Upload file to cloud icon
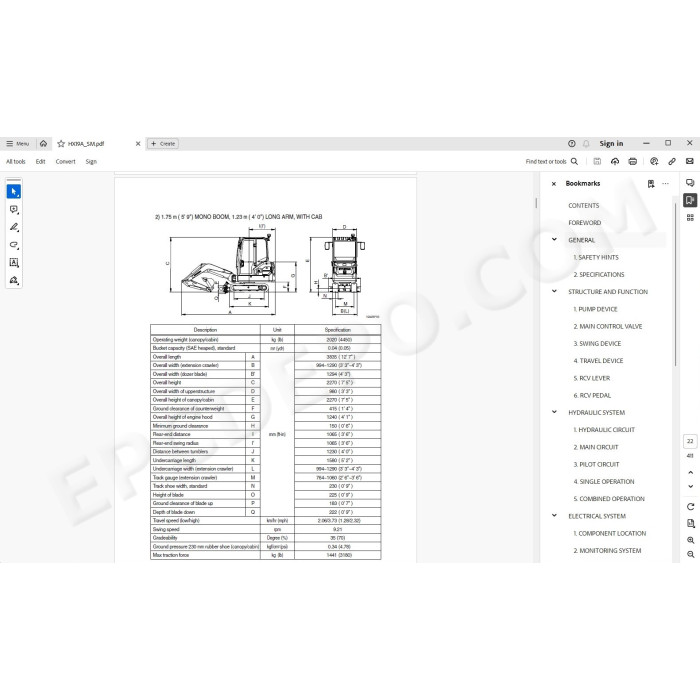700x700 pixels. [615, 162]
